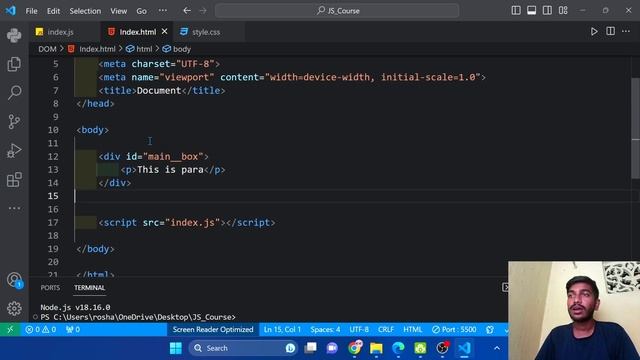Stop Live Server at Port : 5500
This screenshot has width=640, height=360.
[454, 329]
